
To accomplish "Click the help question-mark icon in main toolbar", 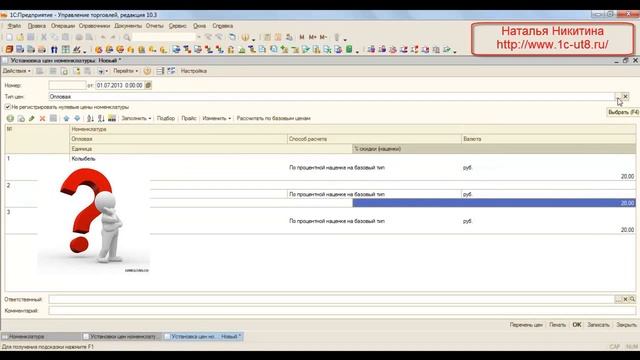I will pos(245,37).
